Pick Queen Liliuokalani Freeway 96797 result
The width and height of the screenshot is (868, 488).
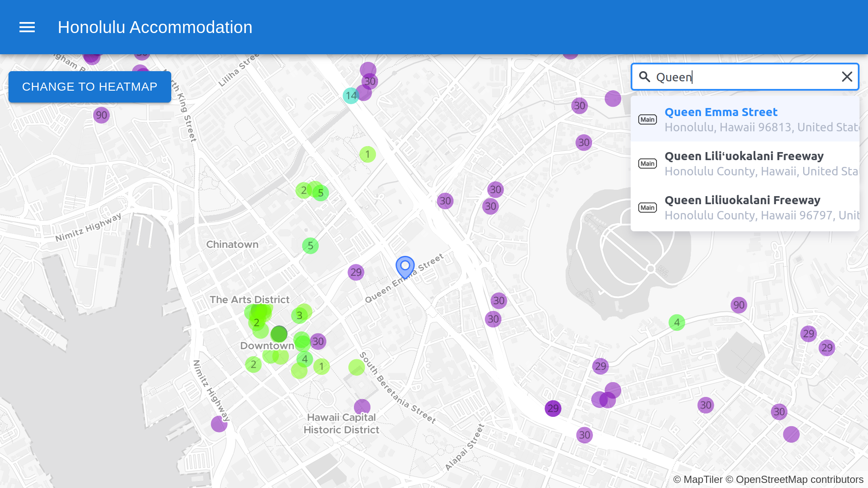click(745, 207)
